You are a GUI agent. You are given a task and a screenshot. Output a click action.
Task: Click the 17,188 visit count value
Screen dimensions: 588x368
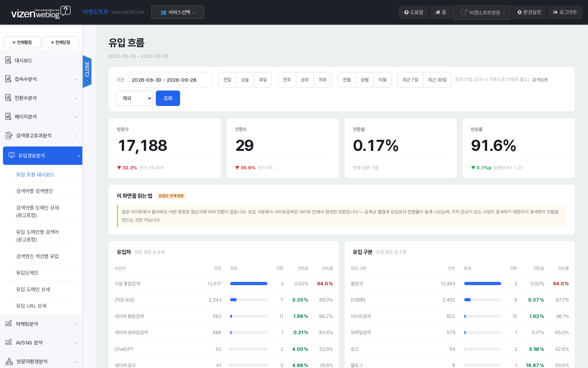143,145
